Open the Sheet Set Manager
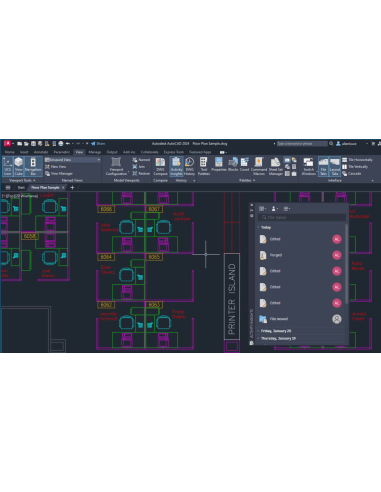The height and width of the screenshot is (492, 381). (275, 166)
